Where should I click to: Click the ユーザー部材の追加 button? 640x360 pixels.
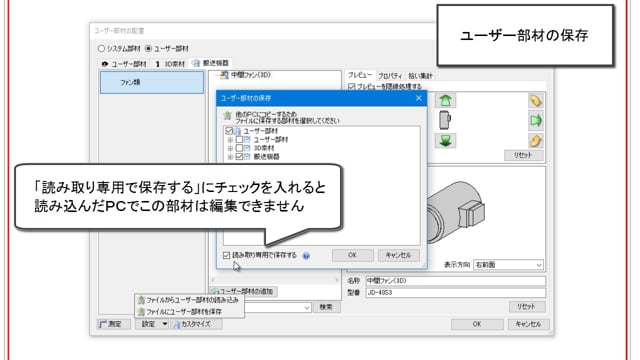(x=244, y=291)
